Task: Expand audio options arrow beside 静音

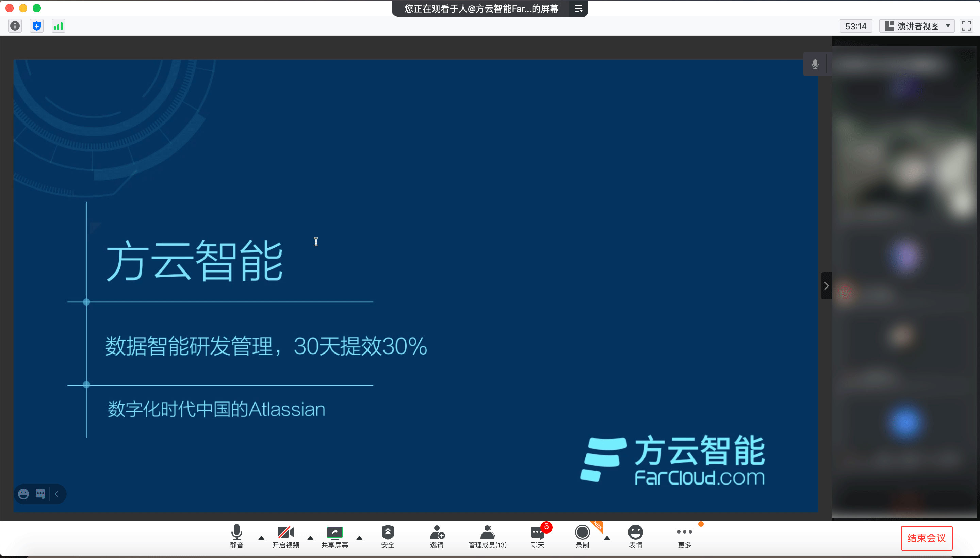Action: click(261, 538)
